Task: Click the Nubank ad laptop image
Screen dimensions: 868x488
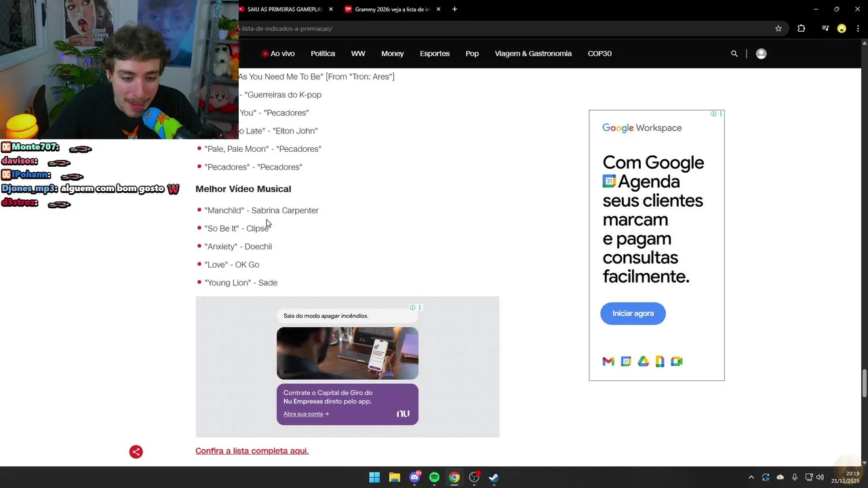Action: point(347,353)
